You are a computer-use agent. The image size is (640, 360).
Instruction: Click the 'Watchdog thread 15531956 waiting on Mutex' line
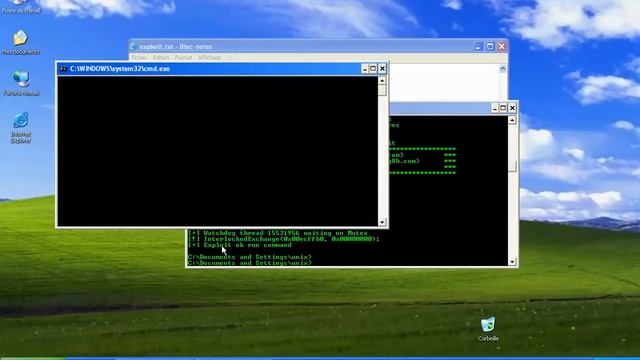[278, 233]
